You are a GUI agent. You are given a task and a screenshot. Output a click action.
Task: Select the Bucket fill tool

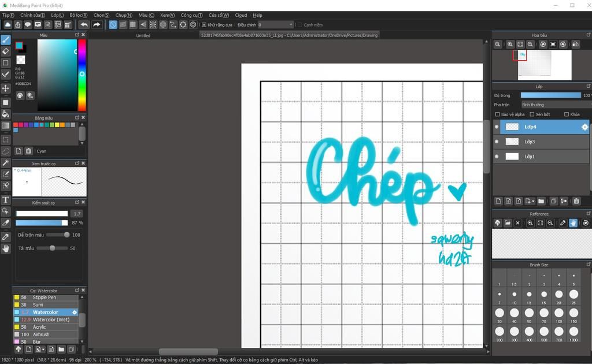click(6, 114)
